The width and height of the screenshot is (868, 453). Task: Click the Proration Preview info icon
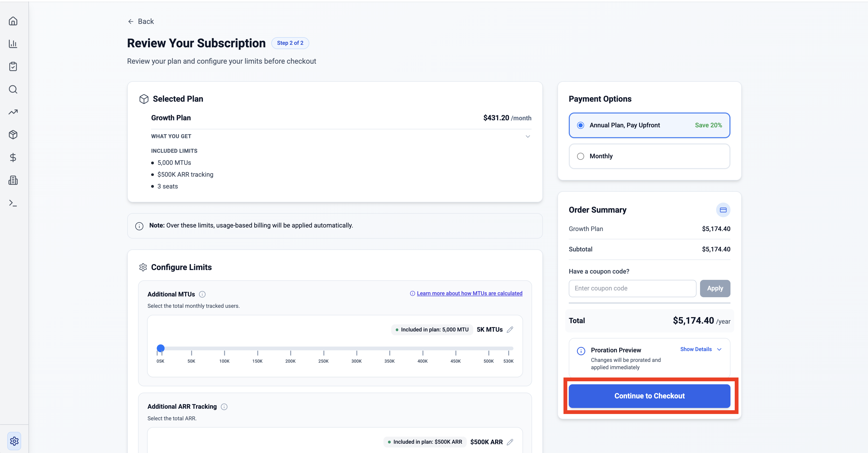coord(581,351)
